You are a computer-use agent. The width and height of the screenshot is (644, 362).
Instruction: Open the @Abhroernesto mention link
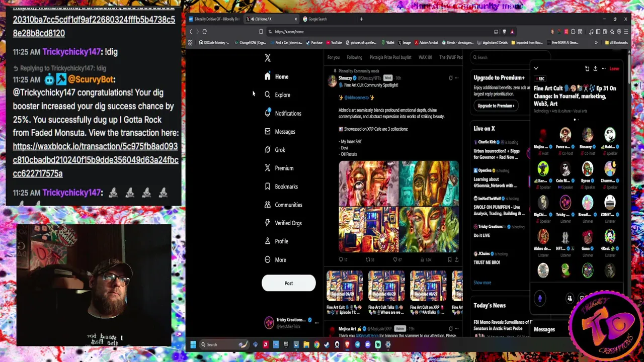pyautogui.click(x=357, y=98)
